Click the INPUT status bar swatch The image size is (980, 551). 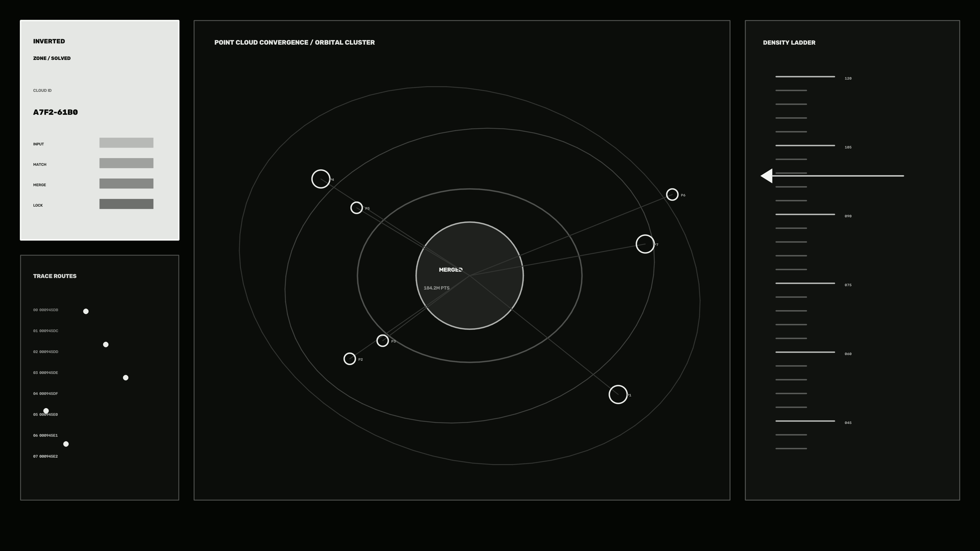tap(126, 143)
